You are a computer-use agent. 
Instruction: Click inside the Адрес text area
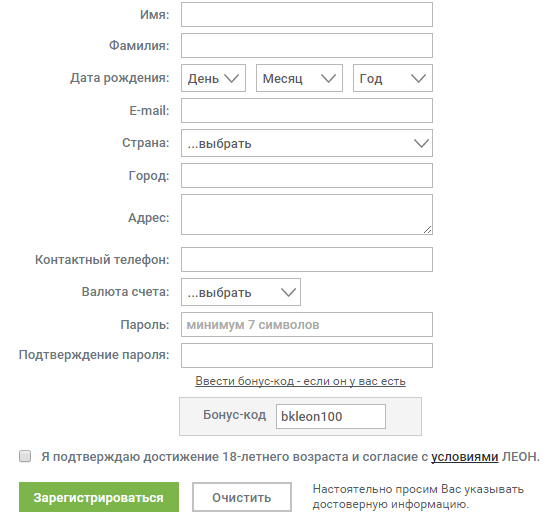[x=307, y=214]
